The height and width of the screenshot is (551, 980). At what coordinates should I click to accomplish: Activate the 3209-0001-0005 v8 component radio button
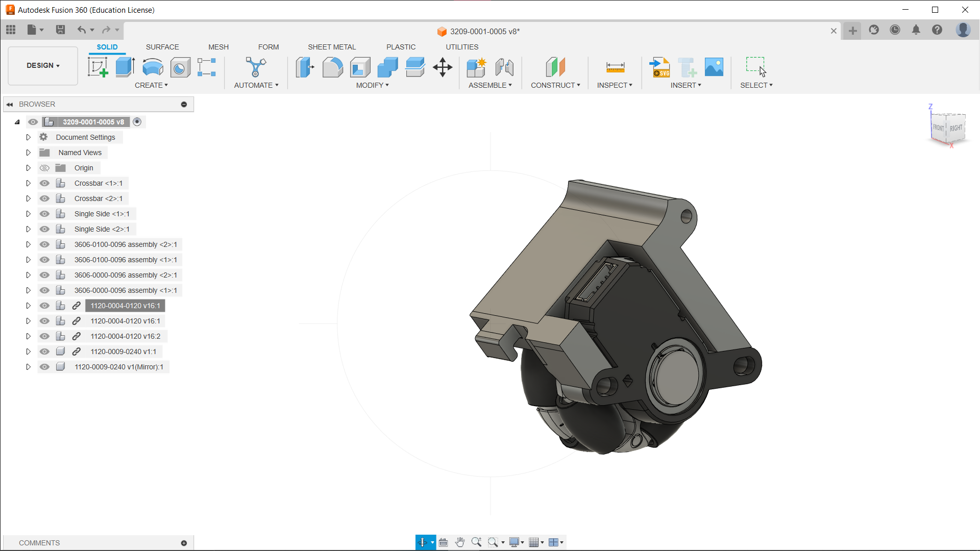(137, 122)
